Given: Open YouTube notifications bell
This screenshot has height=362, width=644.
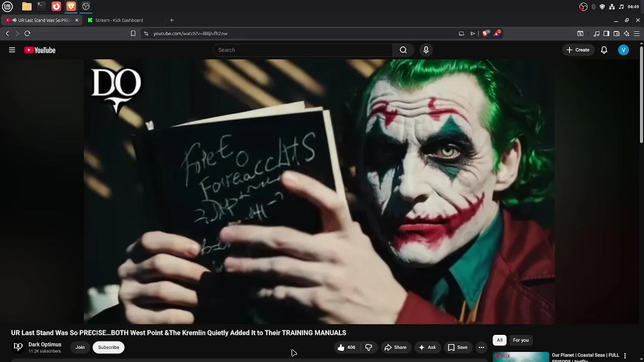Looking at the screenshot, I should click(x=604, y=50).
